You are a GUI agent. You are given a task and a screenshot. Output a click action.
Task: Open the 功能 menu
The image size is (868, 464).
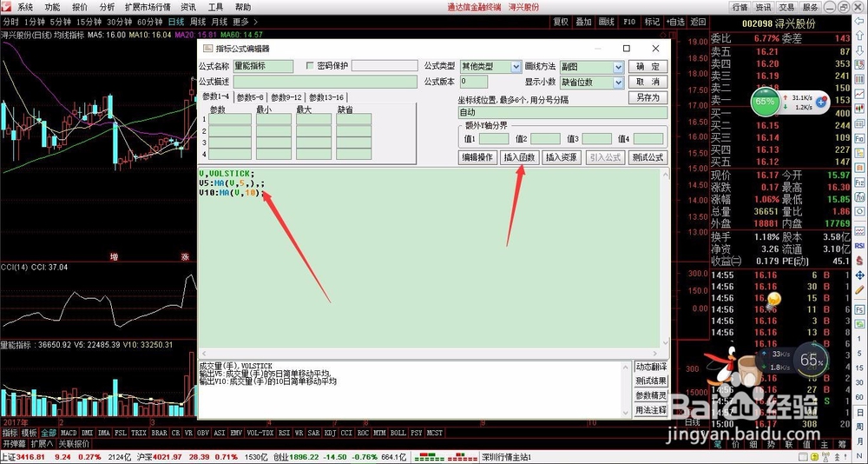[52, 7]
